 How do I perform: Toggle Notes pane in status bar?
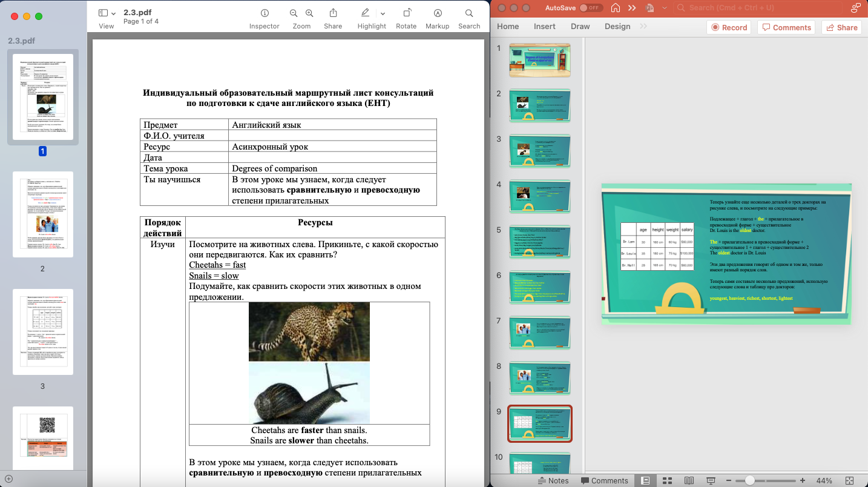pyautogui.click(x=552, y=480)
